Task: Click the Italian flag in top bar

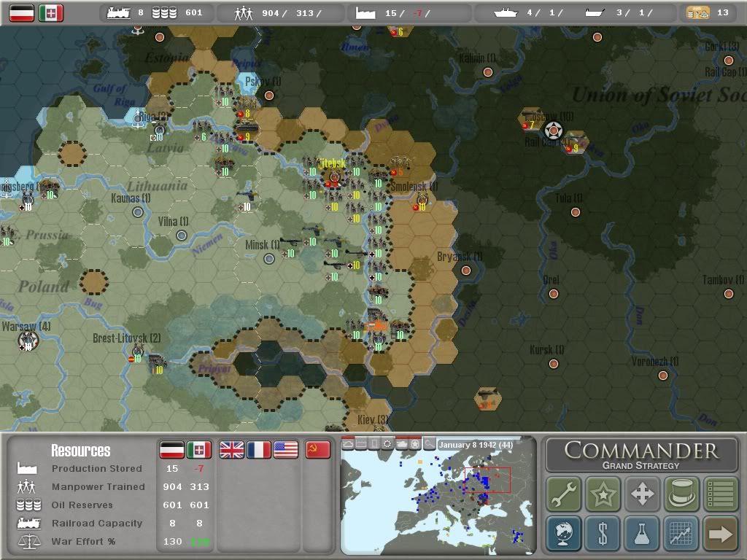Action: point(51,13)
